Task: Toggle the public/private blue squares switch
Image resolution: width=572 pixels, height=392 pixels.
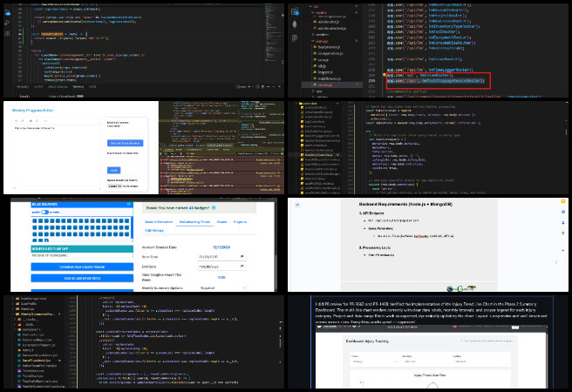Action: click(44, 212)
